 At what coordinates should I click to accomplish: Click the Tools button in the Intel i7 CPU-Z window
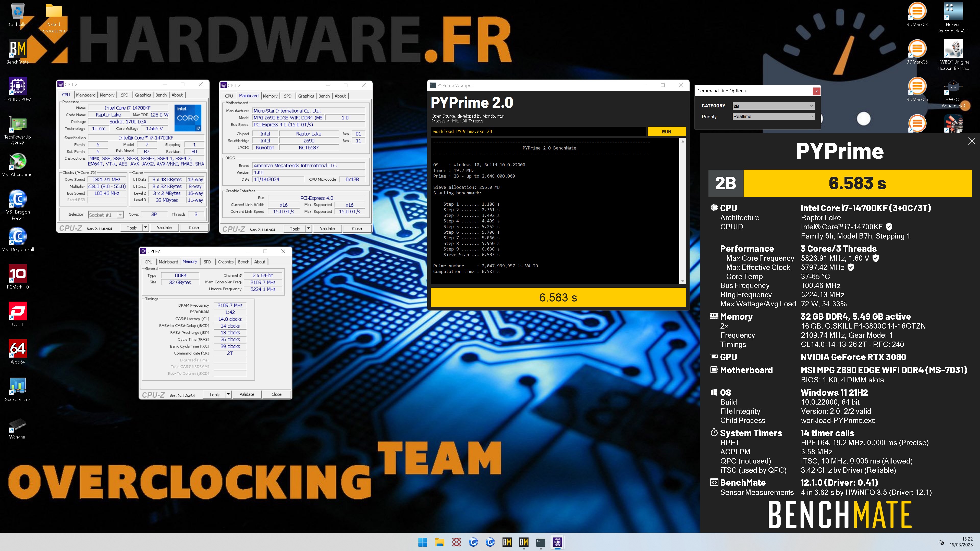click(x=132, y=227)
